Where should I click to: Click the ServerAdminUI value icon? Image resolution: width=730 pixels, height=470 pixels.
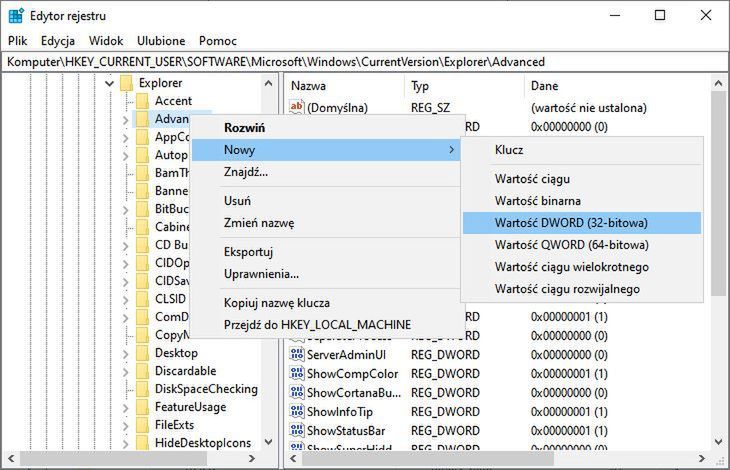pyautogui.click(x=296, y=355)
